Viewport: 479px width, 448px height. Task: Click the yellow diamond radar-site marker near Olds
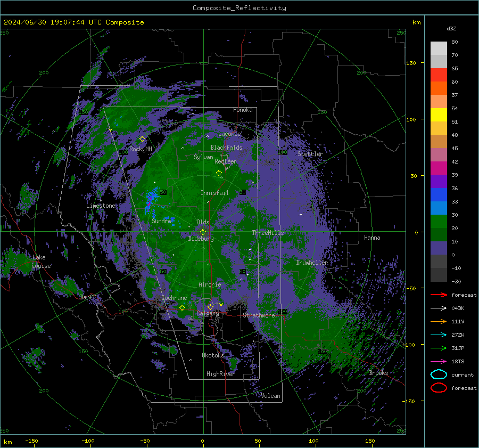click(203, 232)
